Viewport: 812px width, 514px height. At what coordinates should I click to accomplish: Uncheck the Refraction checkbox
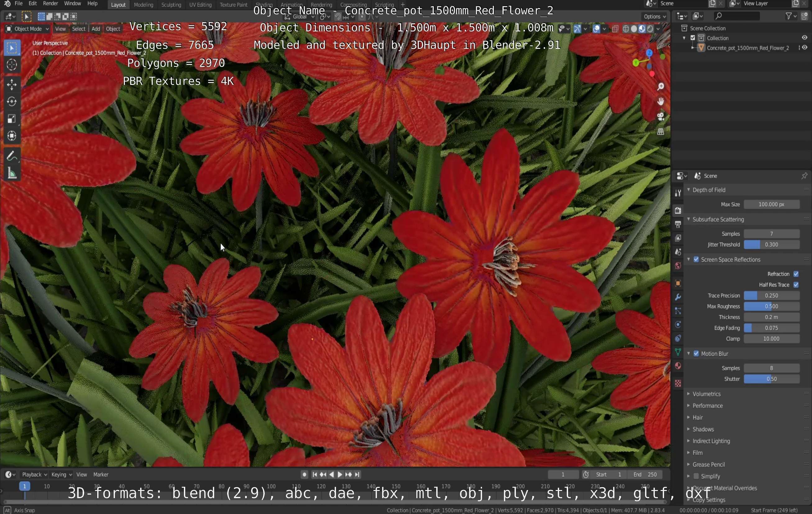[796, 274]
